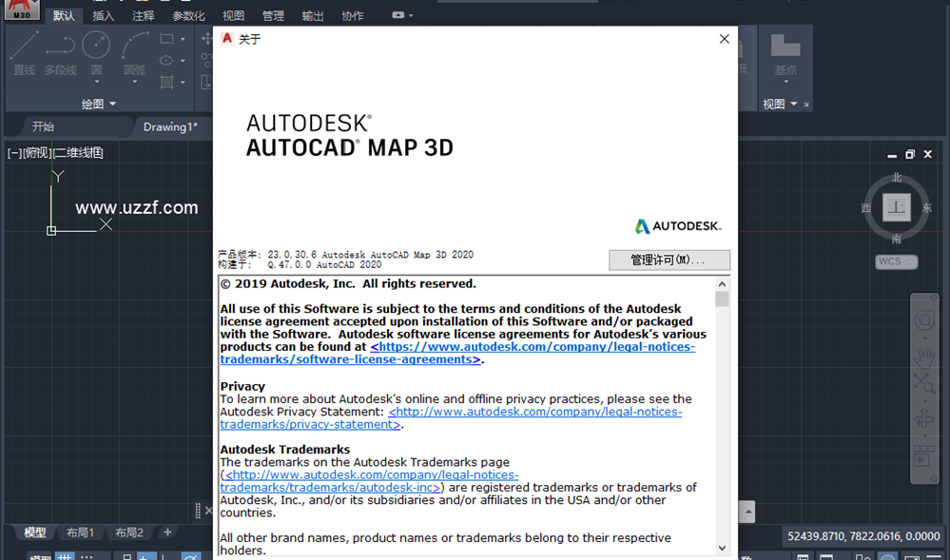950x560 pixels.
Task: Open the Hatch tool dropdown arrow
Action: 183,82
